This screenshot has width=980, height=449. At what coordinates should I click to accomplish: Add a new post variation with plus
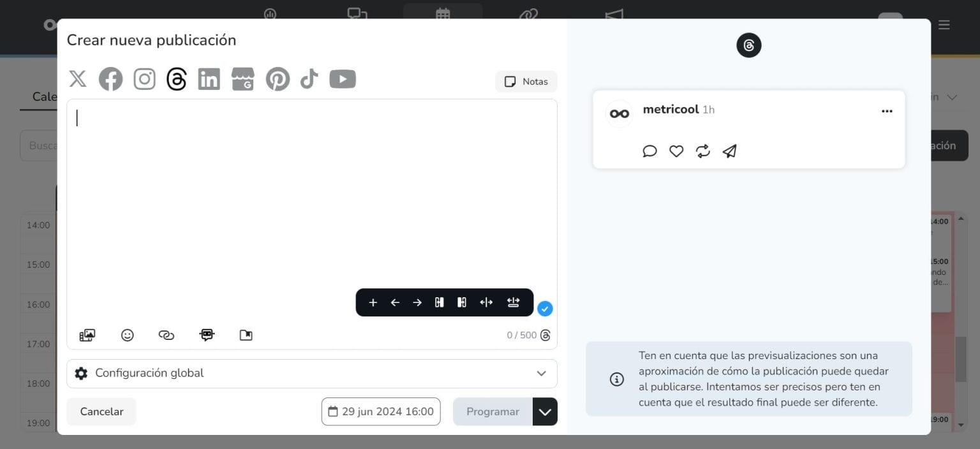pos(373,302)
